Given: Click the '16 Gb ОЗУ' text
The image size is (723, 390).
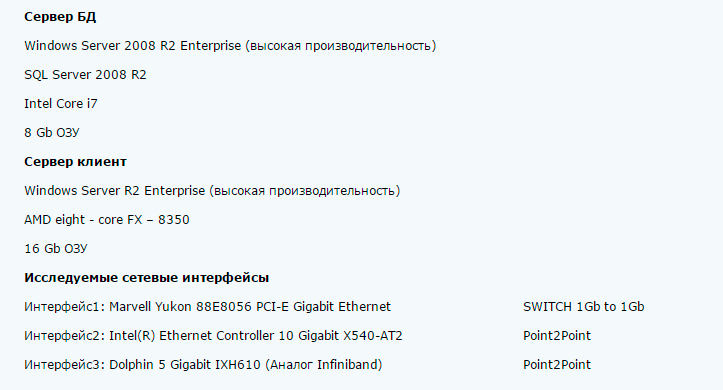Looking at the screenshot, I should [x=56, y=249].
